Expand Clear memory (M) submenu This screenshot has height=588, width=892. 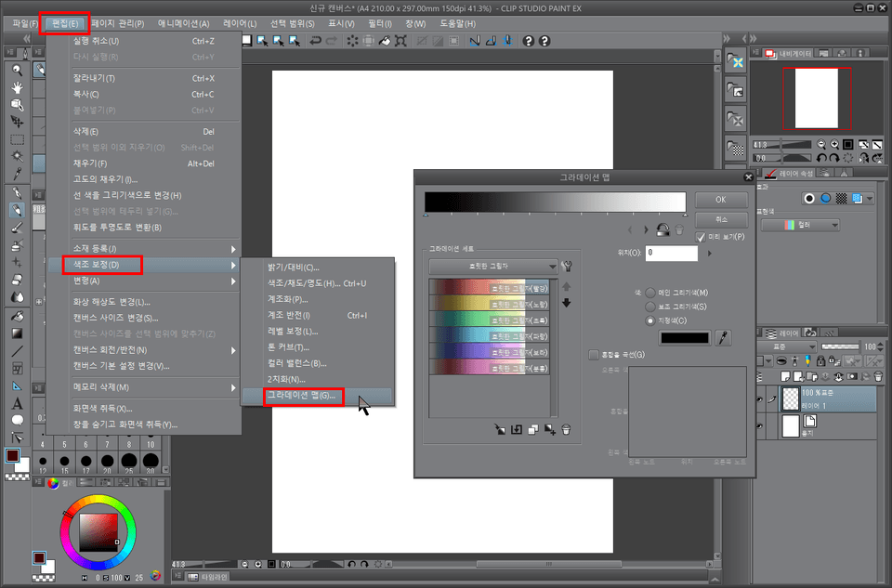coord(233,388)
